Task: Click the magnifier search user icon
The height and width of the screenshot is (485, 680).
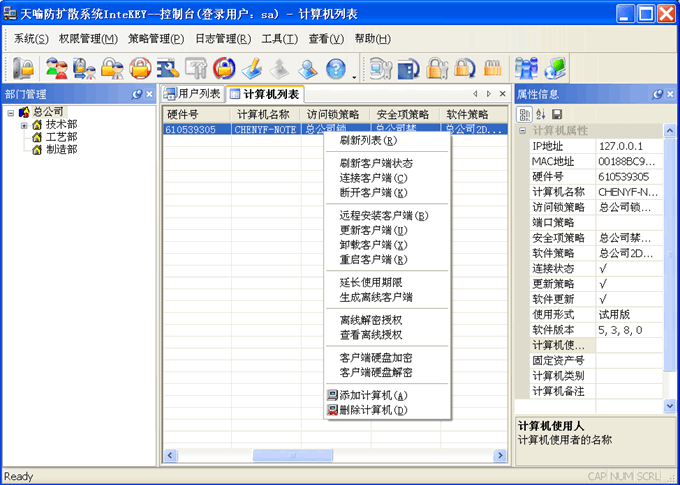Action: click(308, 69)
